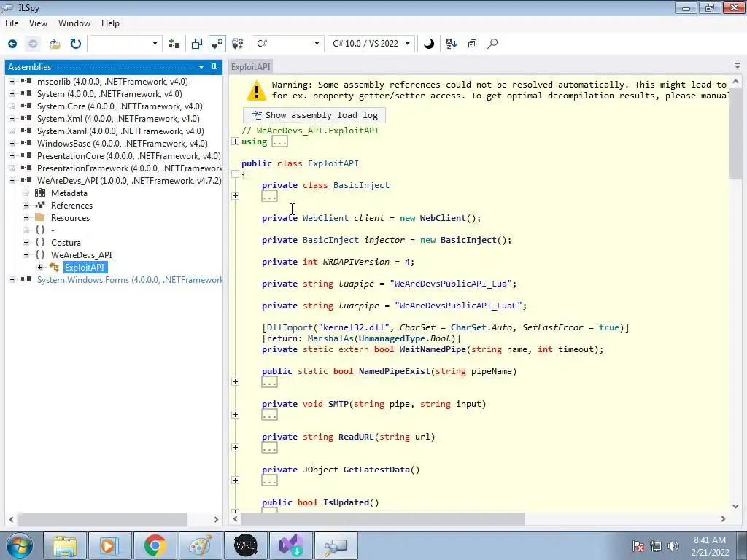Screen dimensions: 747x560
Task: Open the C# 10.0 / VS 2022 version dropdown
Action: 371,44
